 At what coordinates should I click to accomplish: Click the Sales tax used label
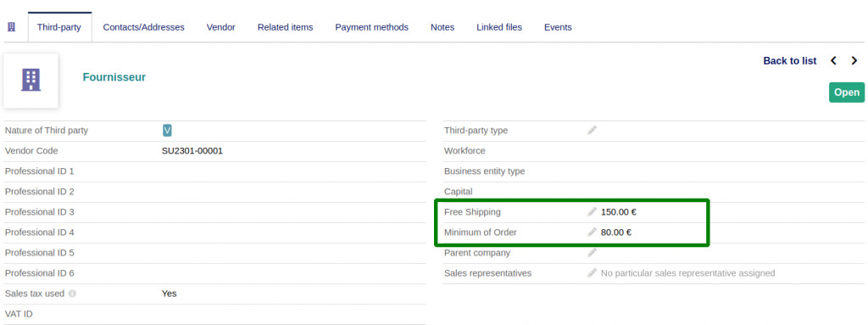pos(35,294)
